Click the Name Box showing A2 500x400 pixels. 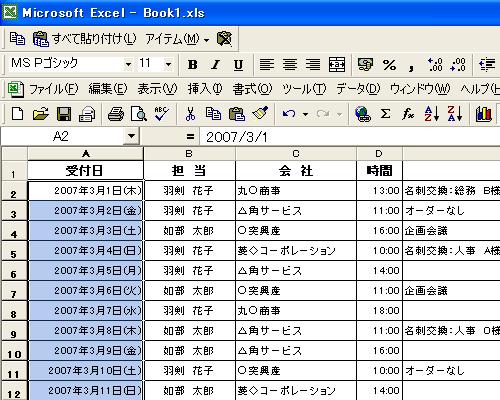[x=62, y=136]
